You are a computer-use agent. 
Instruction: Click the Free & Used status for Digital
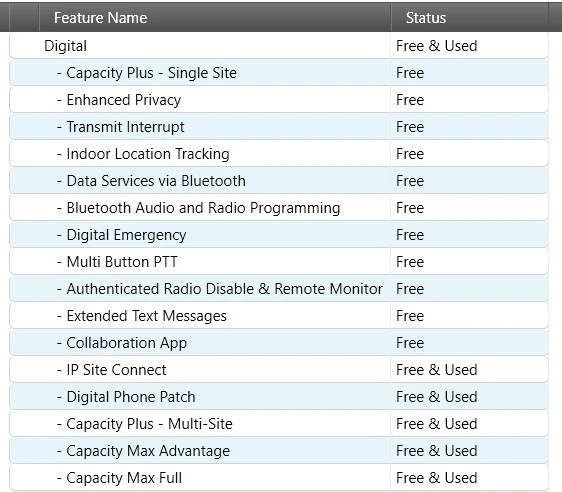point(437,46)
